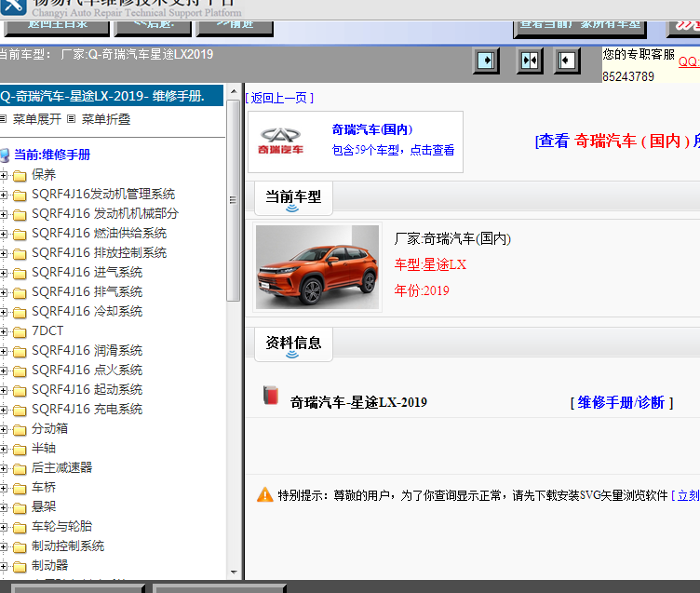This screenshot has height=593, width=700.
Task: Click the expand-left panel arrow icon
Action: pos(567,61)
